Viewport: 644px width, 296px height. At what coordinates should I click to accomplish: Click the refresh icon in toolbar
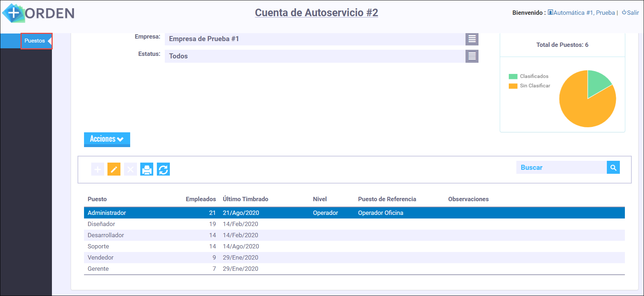[x=163, y=169]
